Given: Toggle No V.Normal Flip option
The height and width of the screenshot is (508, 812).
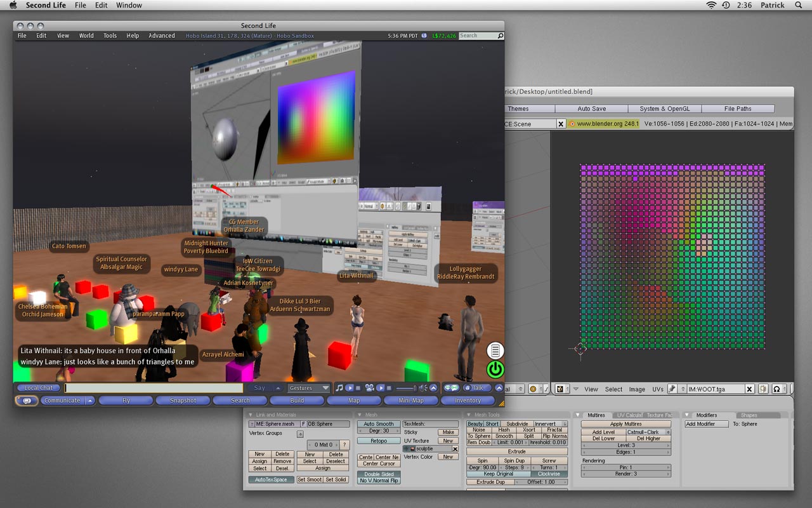Looking at the screenshot, I should 379,481.
